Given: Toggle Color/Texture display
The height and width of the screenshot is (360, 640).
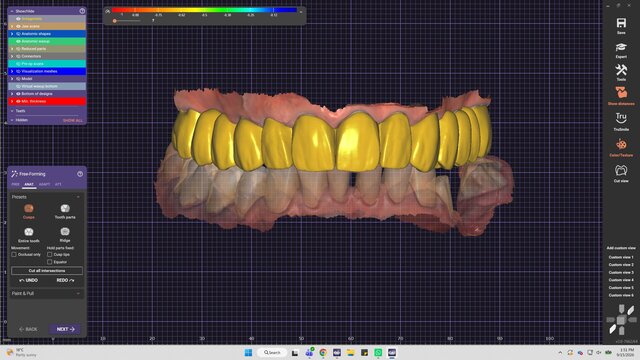Looking at the screenshot, I should coord(621,147).
